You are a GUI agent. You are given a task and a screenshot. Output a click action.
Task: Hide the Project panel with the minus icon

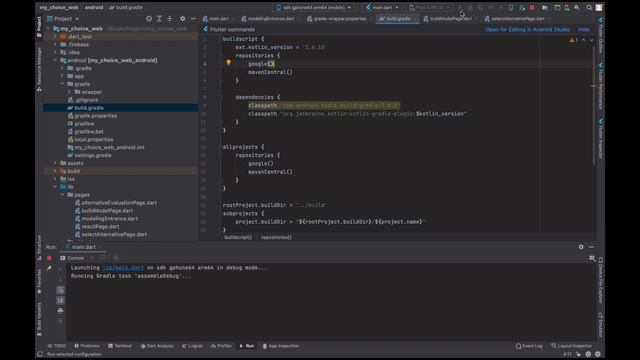pos(193,19)
